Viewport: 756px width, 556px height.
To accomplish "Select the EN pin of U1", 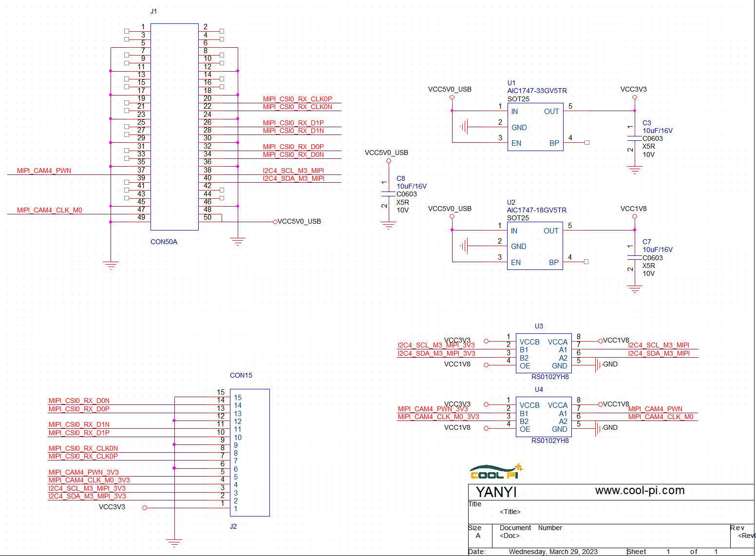I will 516,143.
